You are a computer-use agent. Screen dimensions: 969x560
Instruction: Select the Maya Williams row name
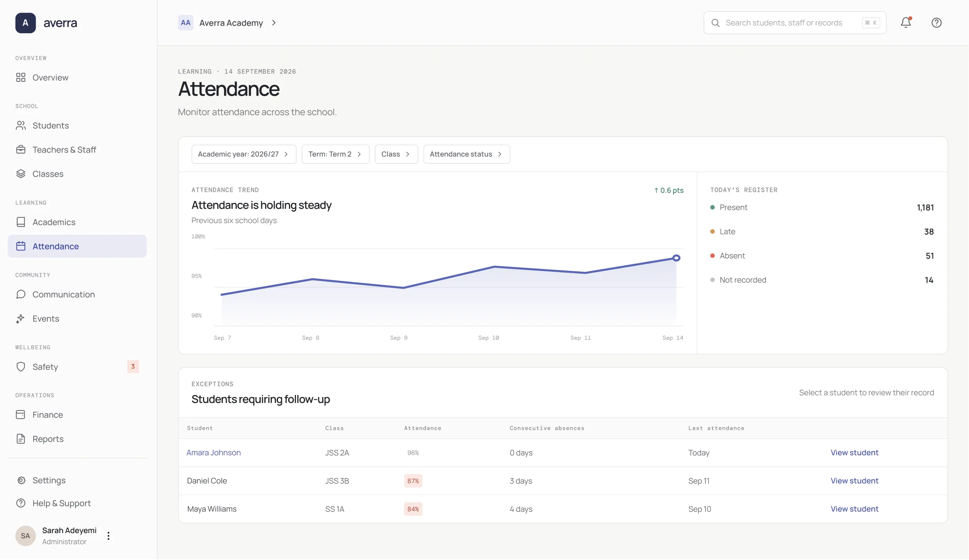pyautogui.click(x=212, y=509)
